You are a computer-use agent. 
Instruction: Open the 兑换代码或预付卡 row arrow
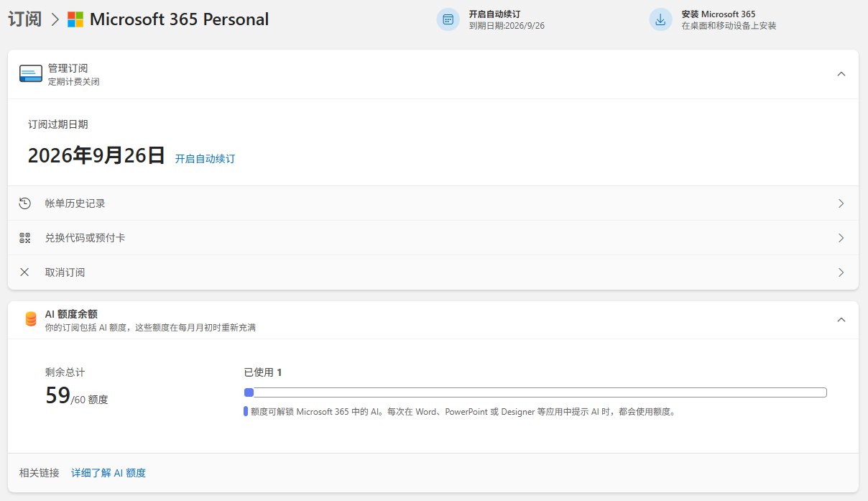coord(841,238)
